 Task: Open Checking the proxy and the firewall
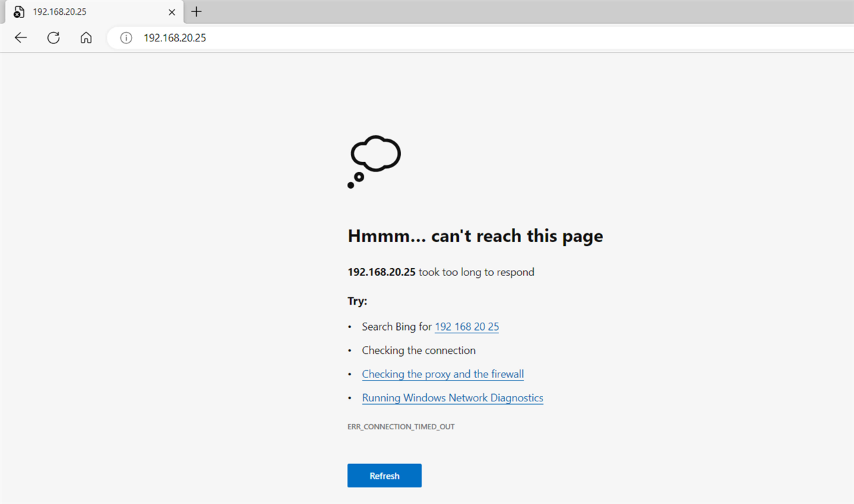point(442,374)
